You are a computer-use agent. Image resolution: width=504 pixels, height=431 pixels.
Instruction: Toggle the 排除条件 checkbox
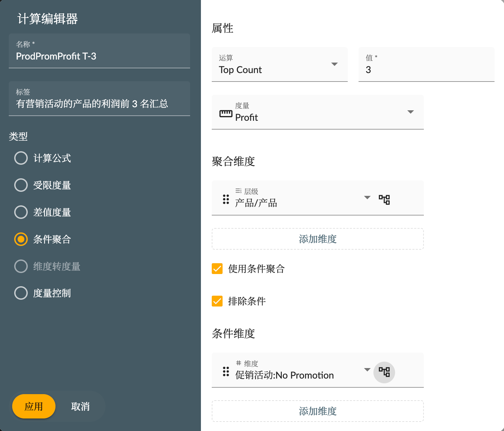[x=217, y=301]
